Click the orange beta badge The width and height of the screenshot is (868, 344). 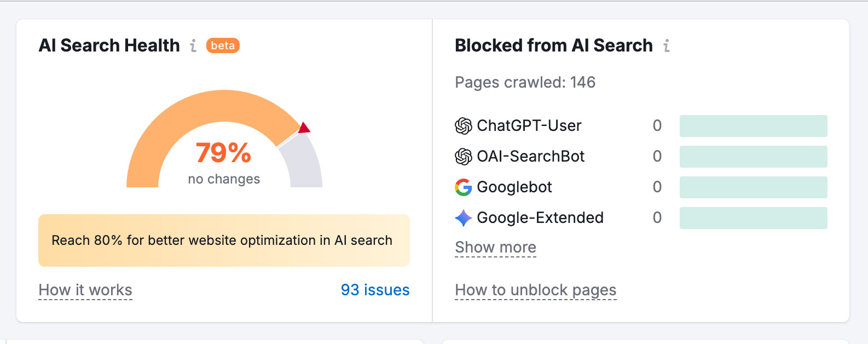click(223, 45)
